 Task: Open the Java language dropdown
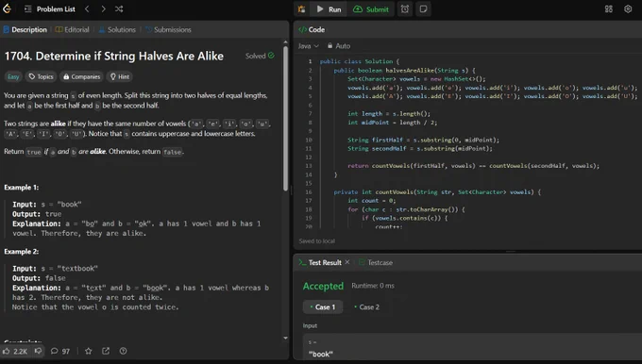309,46
